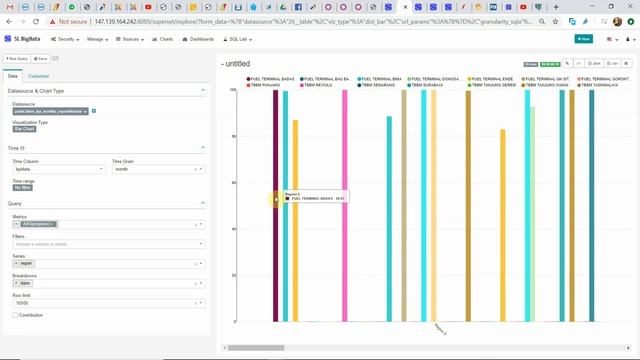Open the Series dropdown arrow

tap(200, 264)
